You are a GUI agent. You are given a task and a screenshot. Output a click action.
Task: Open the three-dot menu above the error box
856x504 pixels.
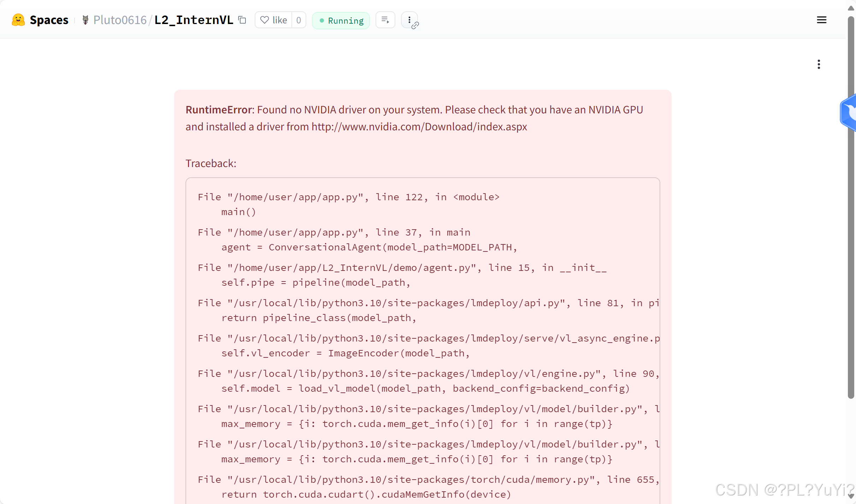(x=819, y=64)
